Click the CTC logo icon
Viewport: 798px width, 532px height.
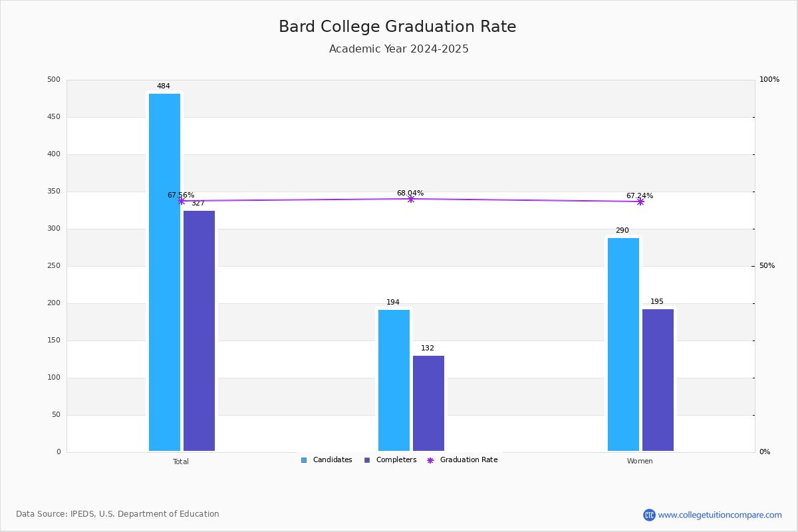(x=649, y=515)
